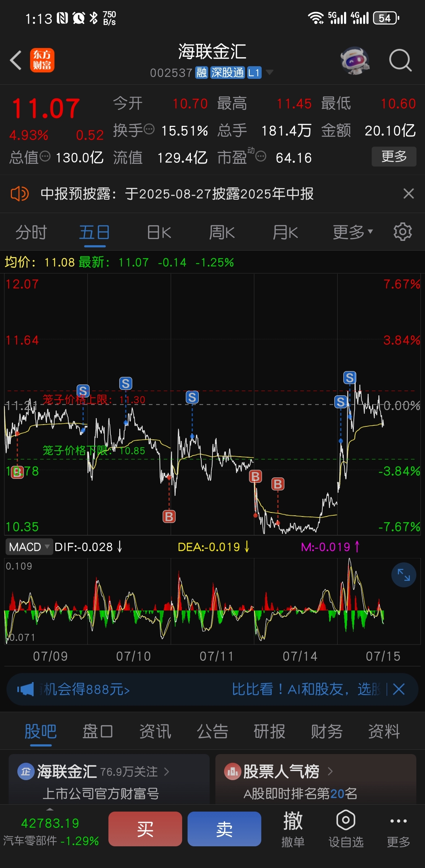
Task: Open the bottom 更多 three-dot menu
Action: (398, 829)
